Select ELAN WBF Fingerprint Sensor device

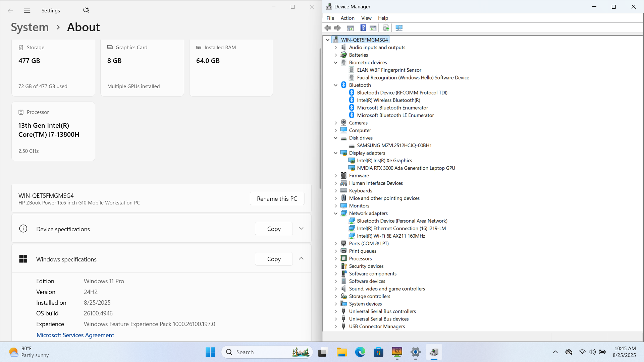[389, 70]
